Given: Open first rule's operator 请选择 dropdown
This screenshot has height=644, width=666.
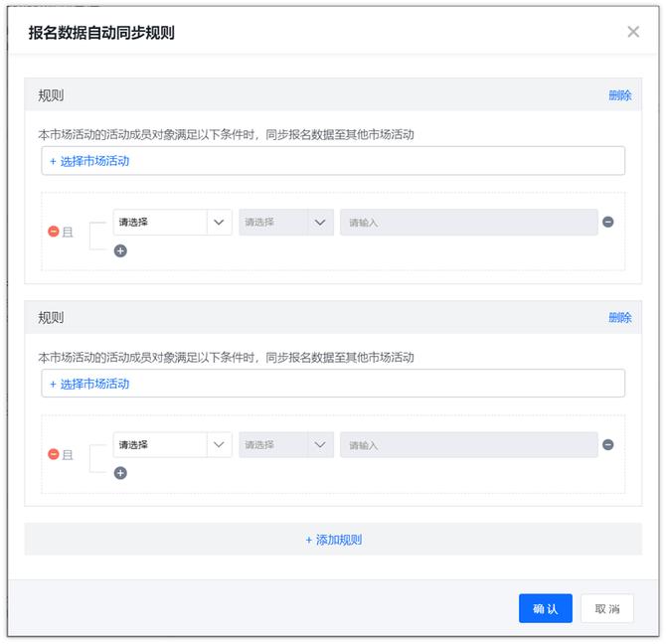Looking at the screenshot, I should coord(285,223).
